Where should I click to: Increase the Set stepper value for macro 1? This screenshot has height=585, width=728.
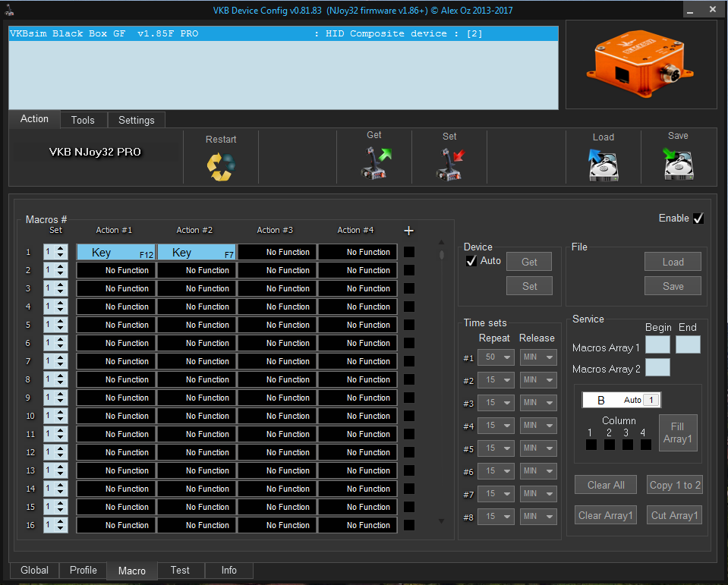point(61,249)
